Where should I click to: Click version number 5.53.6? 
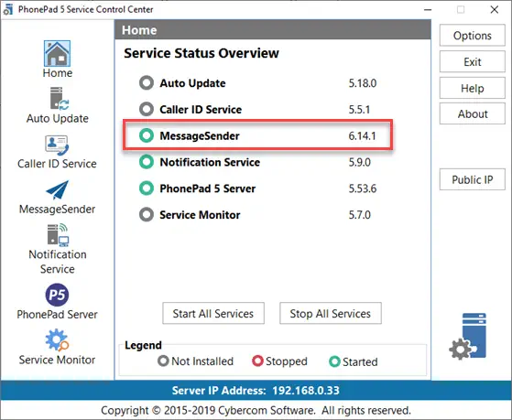[x=363, y=188]
